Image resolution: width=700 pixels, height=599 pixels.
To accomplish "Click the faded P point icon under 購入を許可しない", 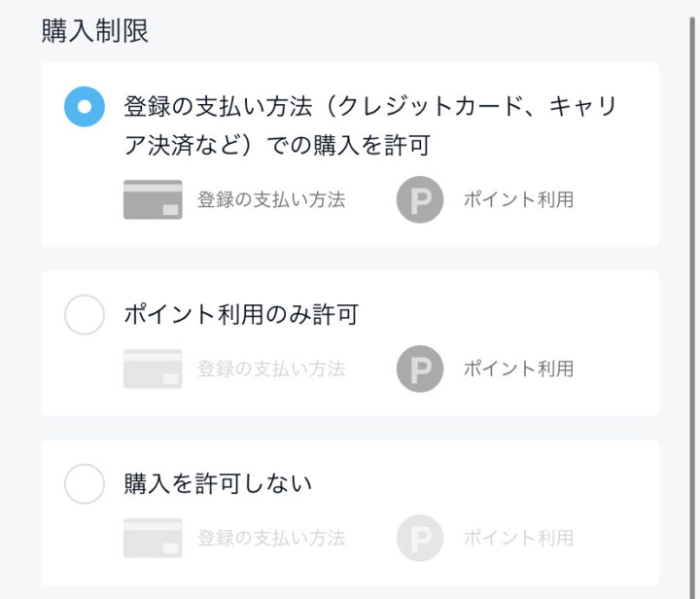I will [420, 538].
